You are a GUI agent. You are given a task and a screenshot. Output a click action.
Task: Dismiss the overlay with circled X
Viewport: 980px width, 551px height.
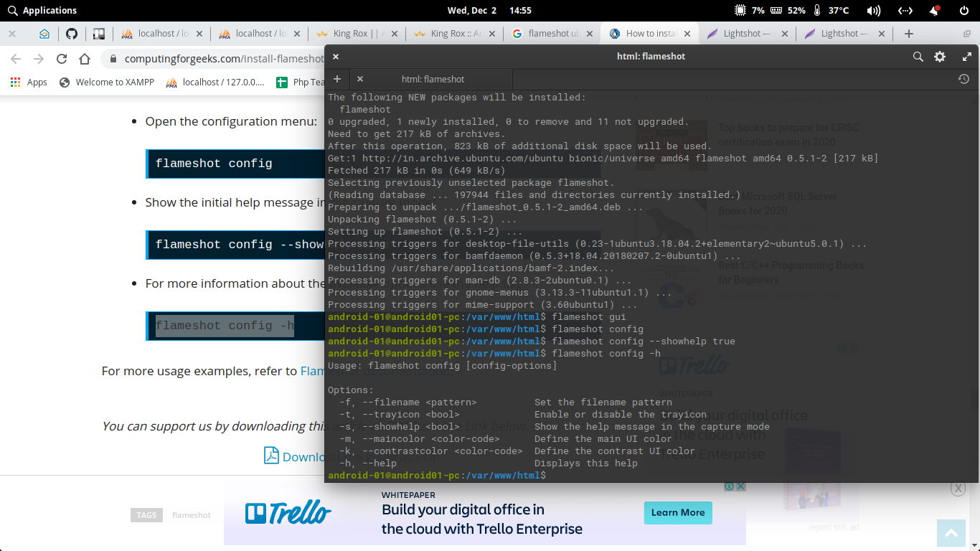tap(958, 489)
